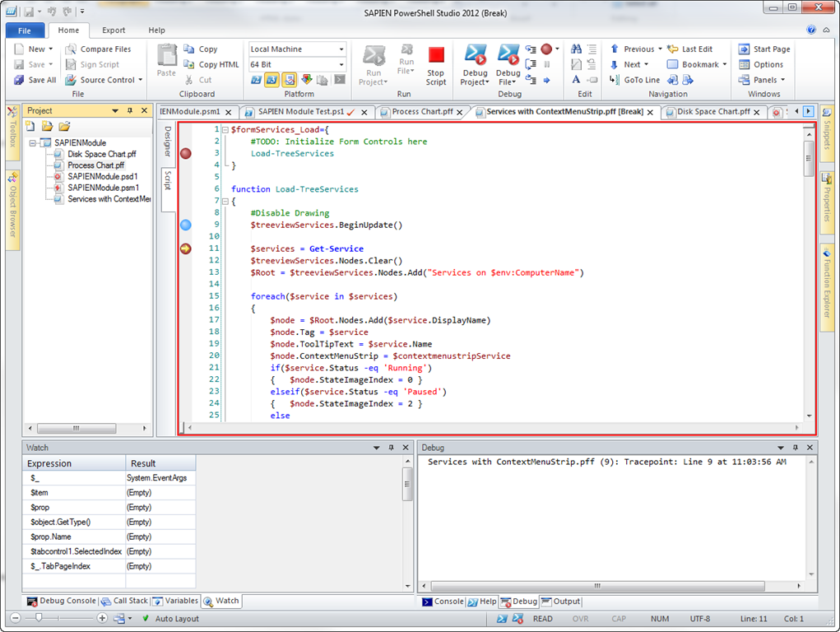This screenshot has height=632, width=840.
Task: Click the red breakpoint marker on line 3
Action: 186,154
